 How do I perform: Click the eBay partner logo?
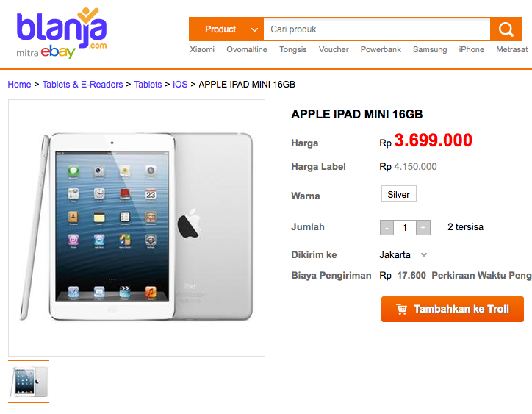(58, 51)
